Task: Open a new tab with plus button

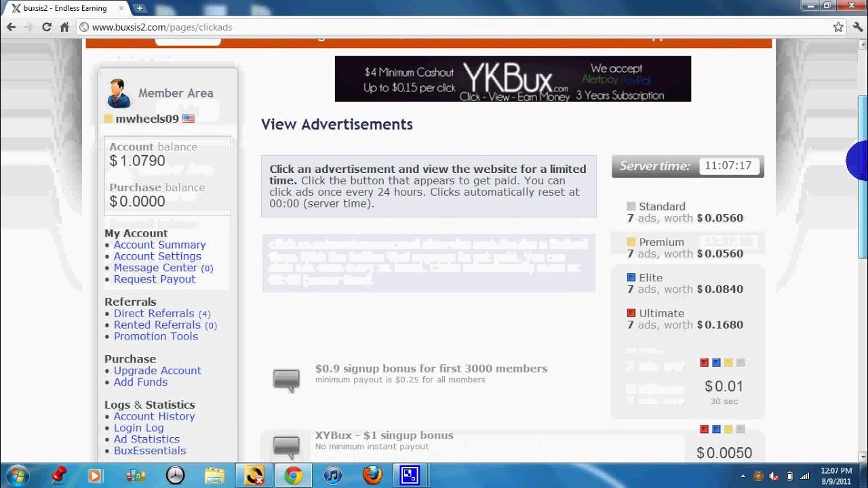Action: [x=139, y=8]
